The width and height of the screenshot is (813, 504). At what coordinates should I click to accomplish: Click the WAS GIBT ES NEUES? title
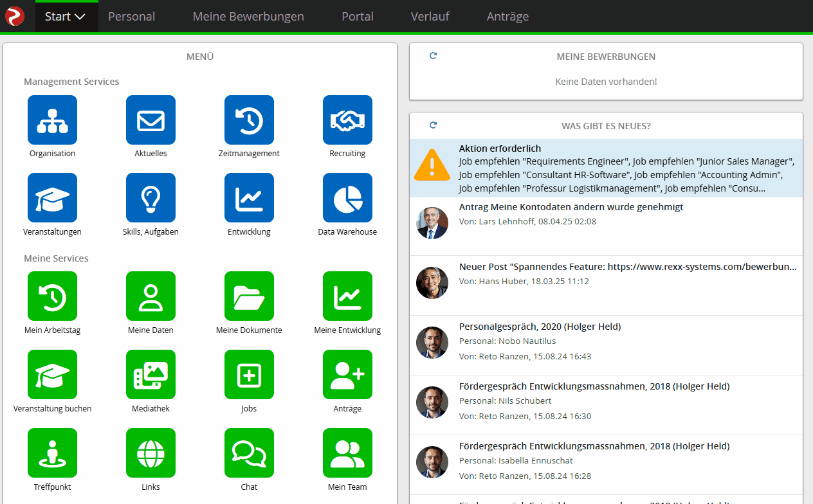pyautogui.click(x=606, y=126)
